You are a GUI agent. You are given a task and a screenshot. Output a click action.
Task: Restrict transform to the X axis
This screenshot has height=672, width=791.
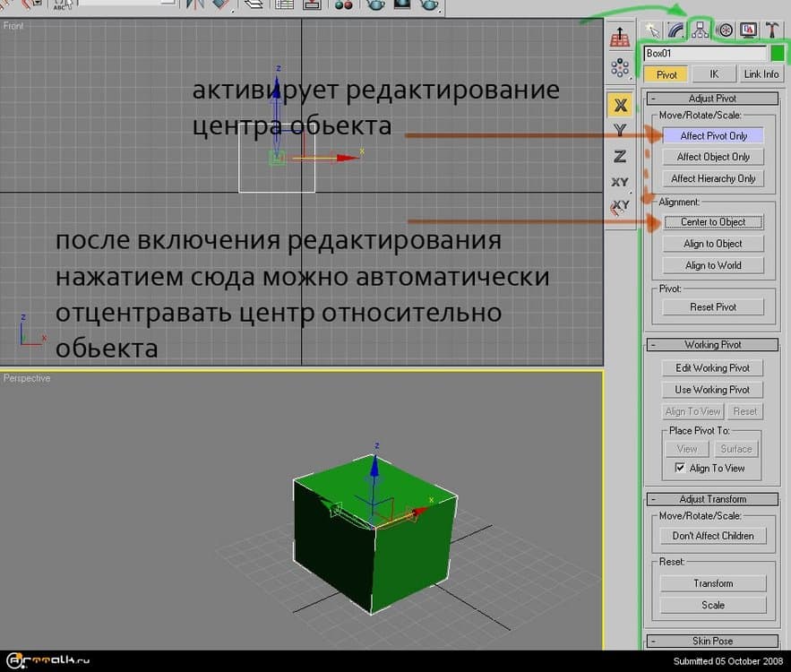click(619, 105)
